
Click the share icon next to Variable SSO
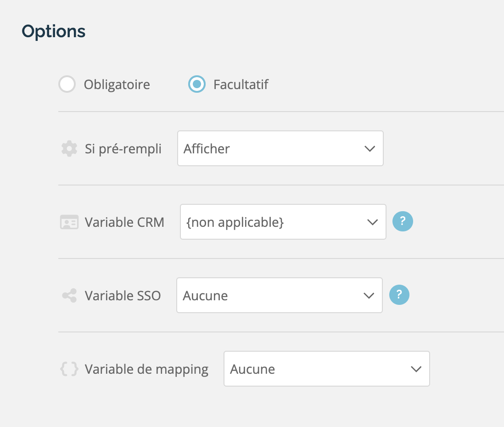click(x=69, y=296)
